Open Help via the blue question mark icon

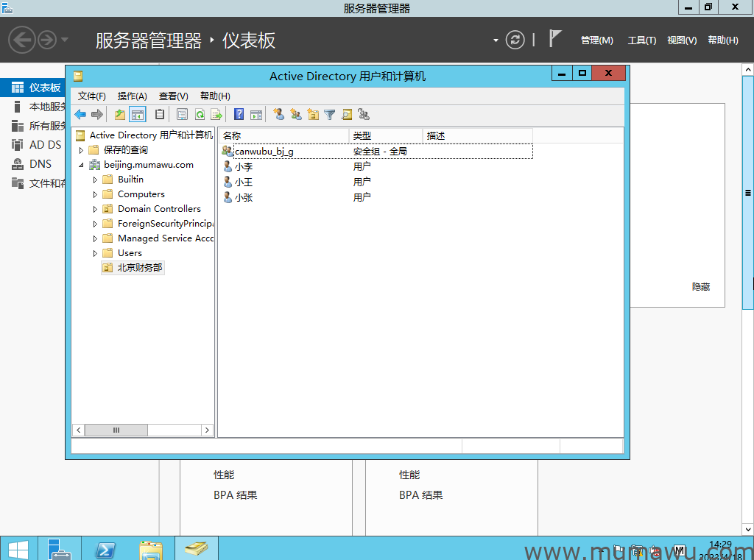coord(239,114)
